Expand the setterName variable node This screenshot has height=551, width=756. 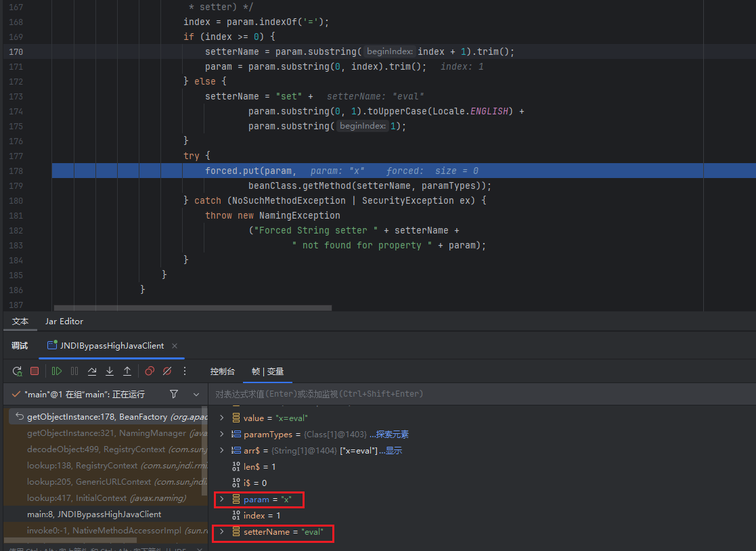[222, 532]
